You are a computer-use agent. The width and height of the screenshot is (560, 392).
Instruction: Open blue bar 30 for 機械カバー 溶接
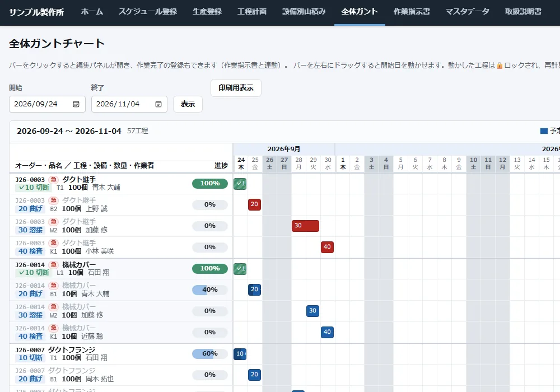click(312, 311)
